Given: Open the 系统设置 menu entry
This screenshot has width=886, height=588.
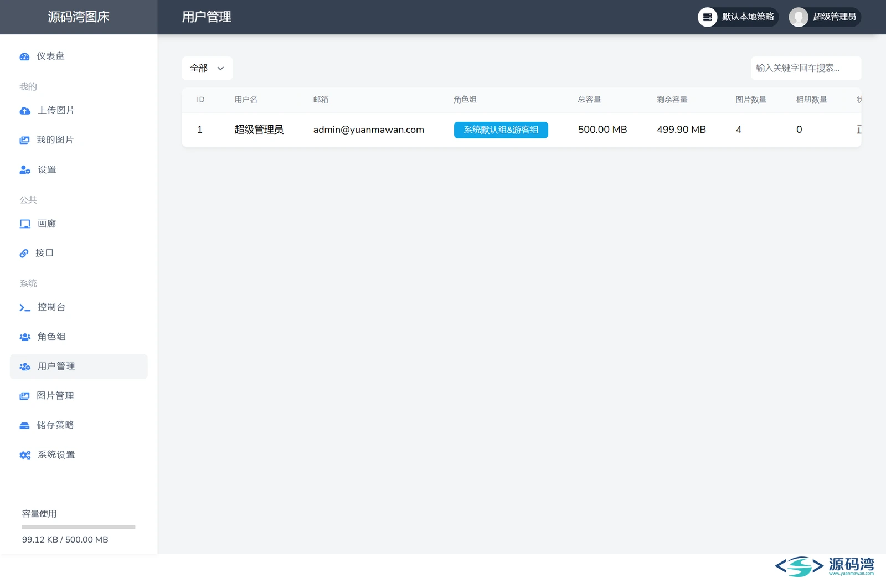Looking at the screenshot, I should pyautogui.click(x=79, y=455).
